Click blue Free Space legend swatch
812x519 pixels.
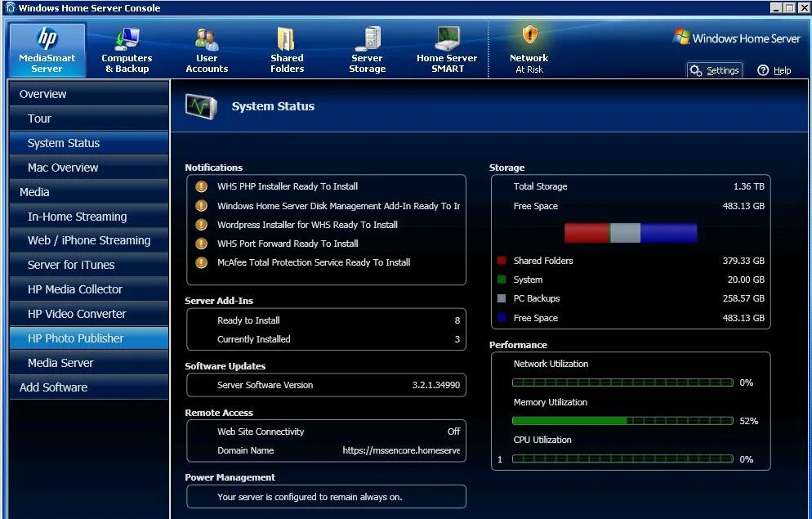click(502, 317)
